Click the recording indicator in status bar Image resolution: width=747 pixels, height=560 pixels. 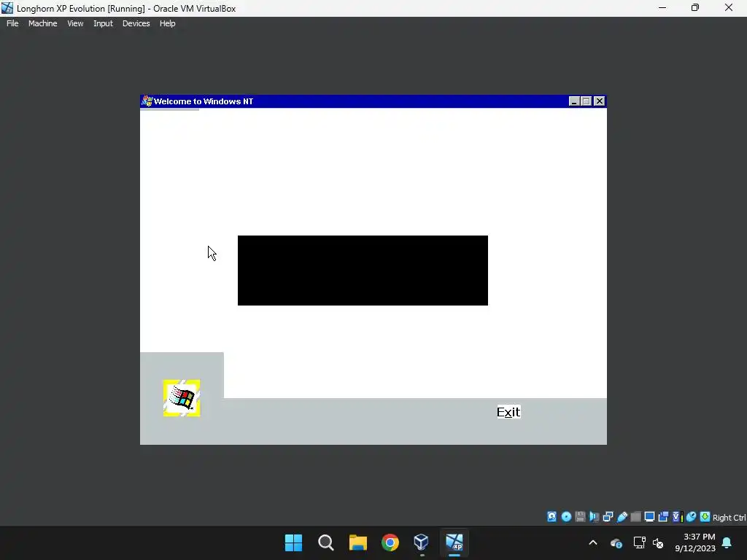click(663, 517)
